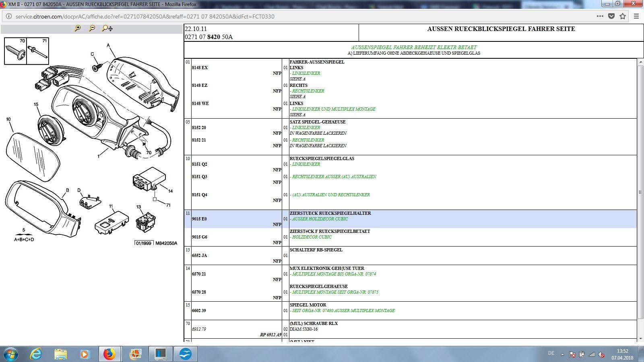Bookmark this page with the star icon
Image resolution: width=644 pixels, height=362 pixels.
pos(623,16)
